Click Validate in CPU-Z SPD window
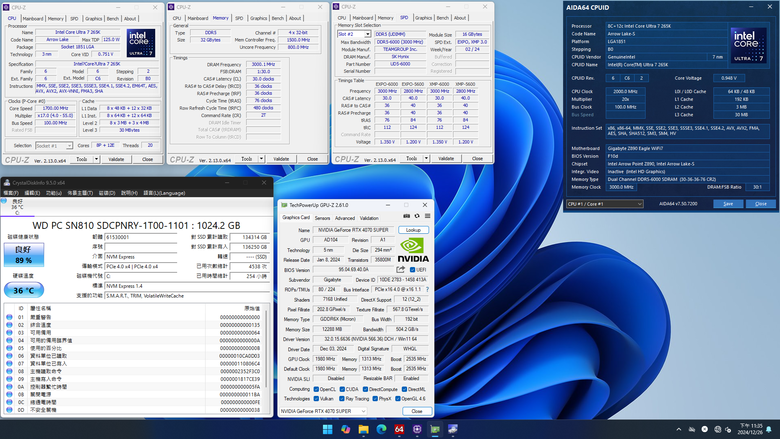 (446, 158)
